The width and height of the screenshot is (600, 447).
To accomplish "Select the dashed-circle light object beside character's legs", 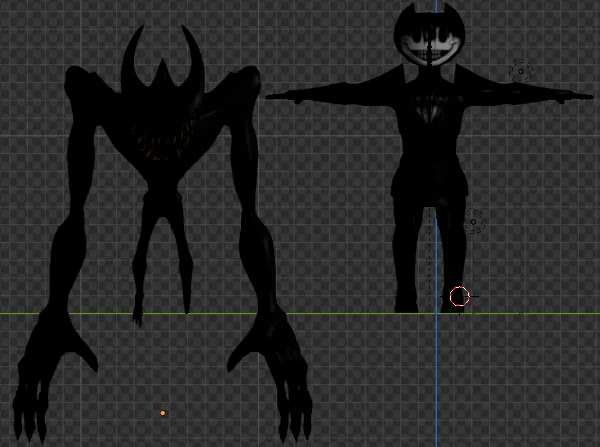I will [x=474, y=222].
